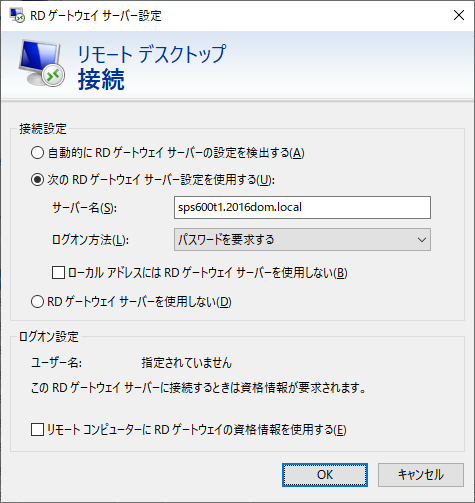Screen dimensions: 475x503
Task: Select 次の RD ゲートウェイ サーバー設定を使用する radio button
Action: (x=37, y=180)
